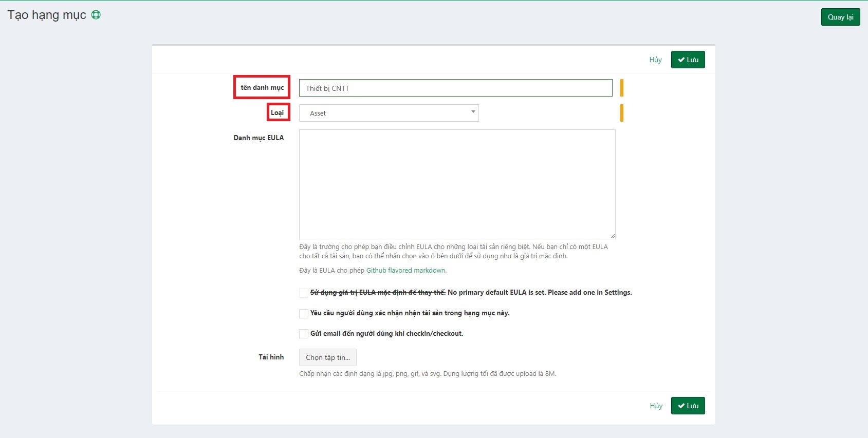Click inside the Danh mục EULA text area
The width and height of the screenshot is (868, 438).
(457, 184)
